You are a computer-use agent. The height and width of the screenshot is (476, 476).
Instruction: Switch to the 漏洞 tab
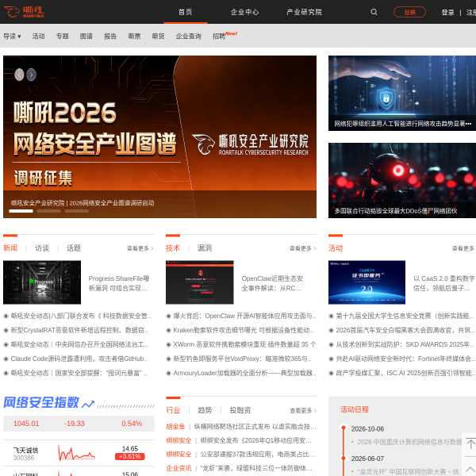point(205,248)
